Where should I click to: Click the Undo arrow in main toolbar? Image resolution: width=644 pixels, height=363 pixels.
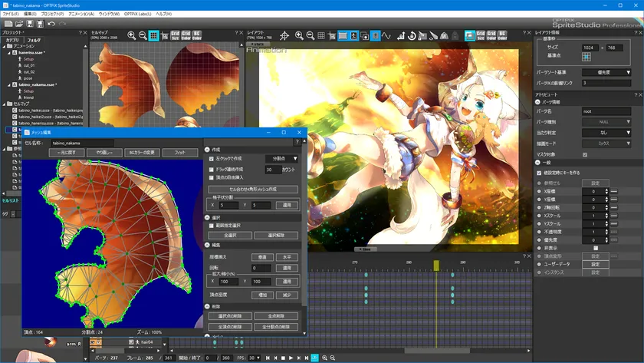click(51, 24)
